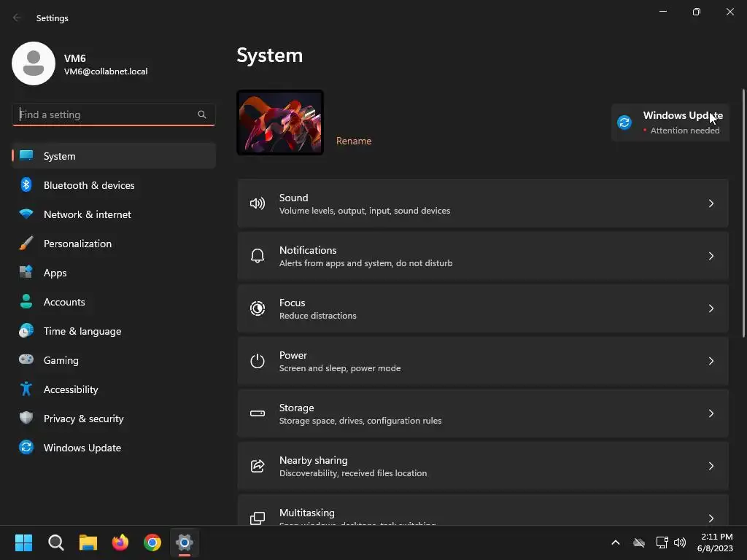Viewport: 747px width, 560px height.
Task: Click the Accounts person icon
Action: click(26, 301)
